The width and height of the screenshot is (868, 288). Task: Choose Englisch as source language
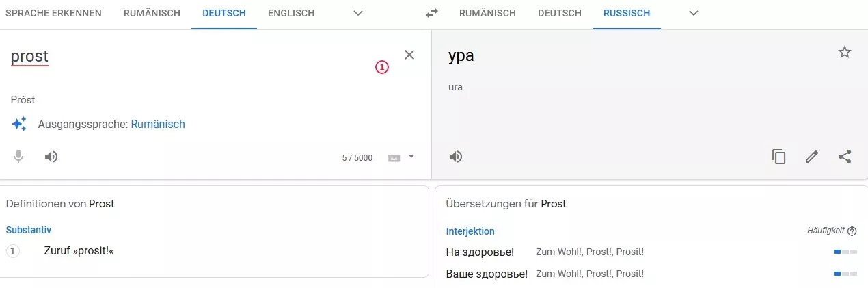tap(291, 14)
